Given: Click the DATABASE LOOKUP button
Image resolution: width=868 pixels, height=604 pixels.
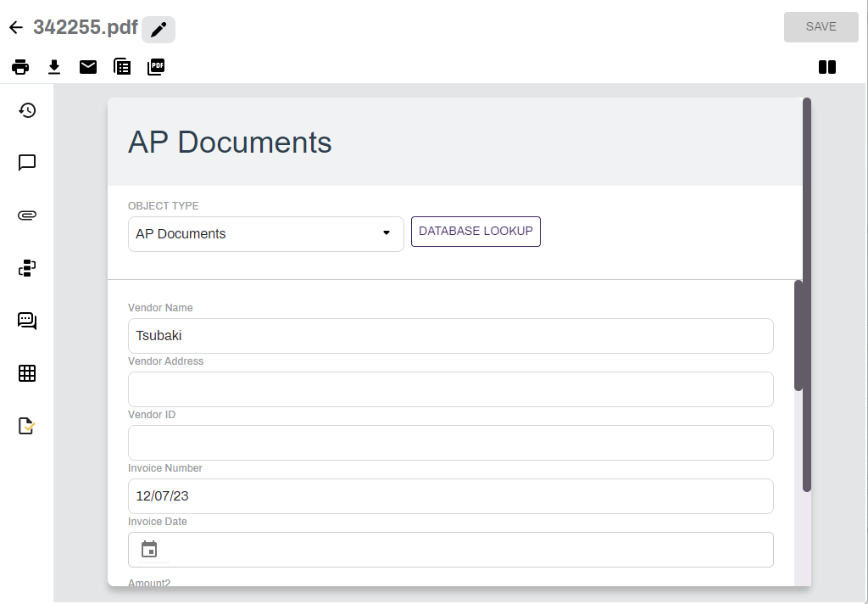Looking at the screenshot, I should [x=476, y=231].
